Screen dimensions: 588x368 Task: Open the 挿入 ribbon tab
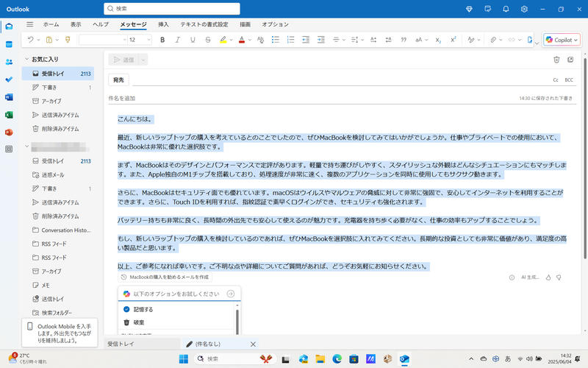click(163, 24)
